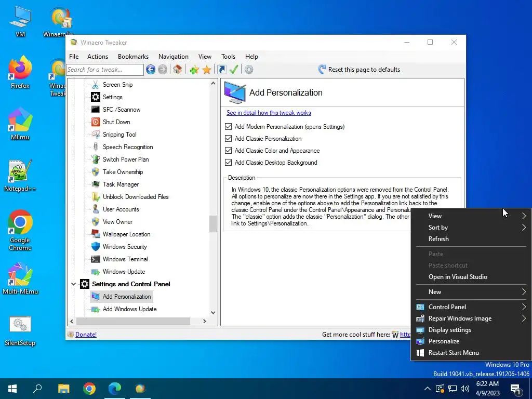
Task: Open the Tools menu
Action: click(229, 57)
